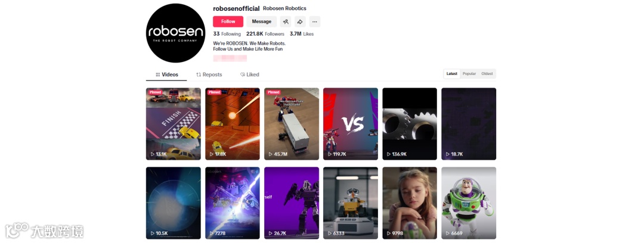Click the Liked heart icon

[x=242, y=74]
